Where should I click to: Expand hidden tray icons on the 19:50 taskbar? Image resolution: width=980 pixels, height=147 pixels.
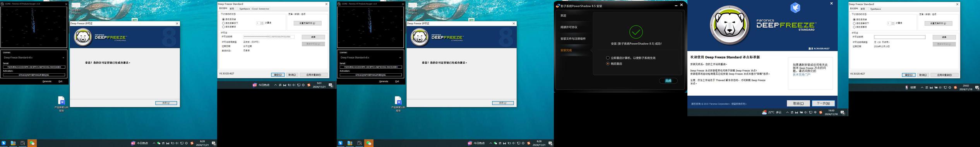click(x=787, y=112)
